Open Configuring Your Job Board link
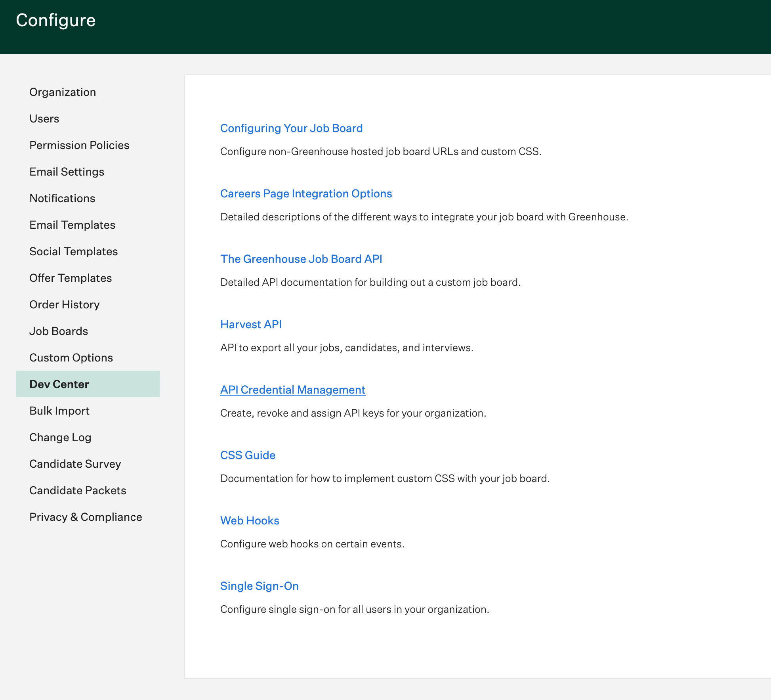 tap(291, 128)
